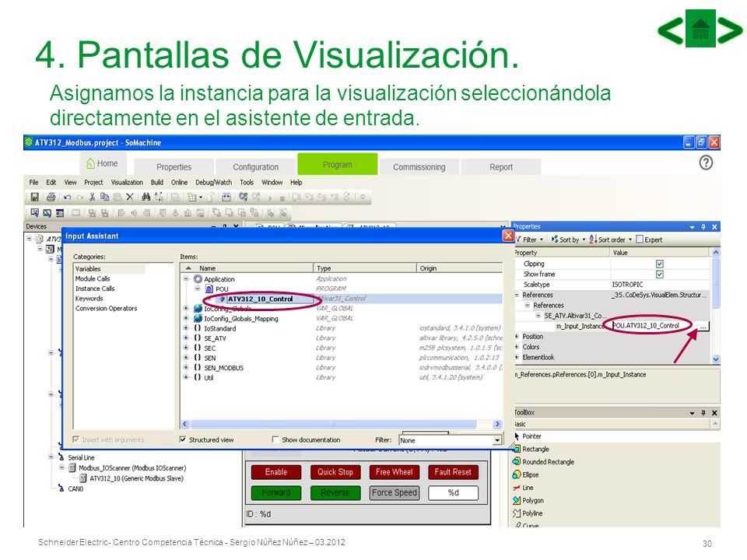Image resolution: width=747 pixels, height=560 pixels.
Task: Open the Sort order dropdown
Action: click(x=611, y=240)
